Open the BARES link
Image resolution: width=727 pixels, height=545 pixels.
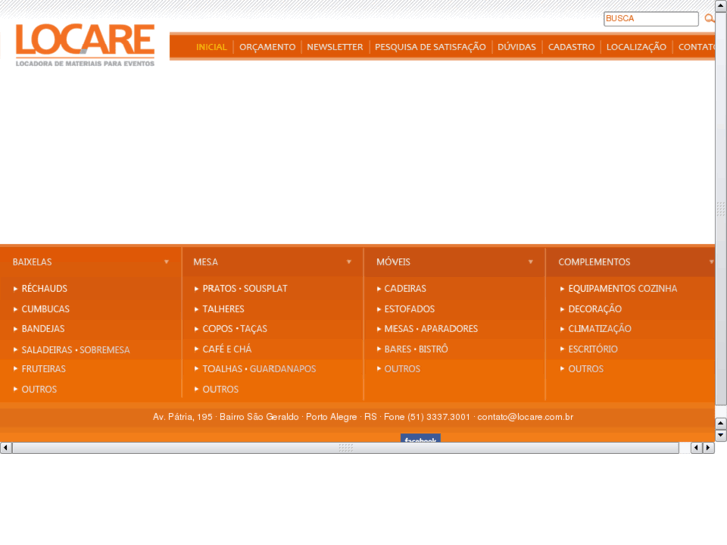(398, 349)
